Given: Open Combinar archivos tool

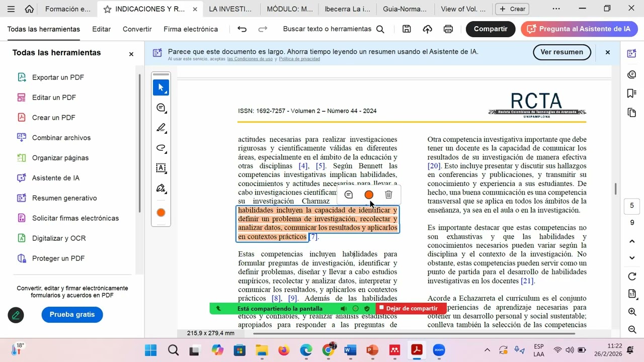Looking at the screenshot, I should pyautogui.click(x=61, y=138).
